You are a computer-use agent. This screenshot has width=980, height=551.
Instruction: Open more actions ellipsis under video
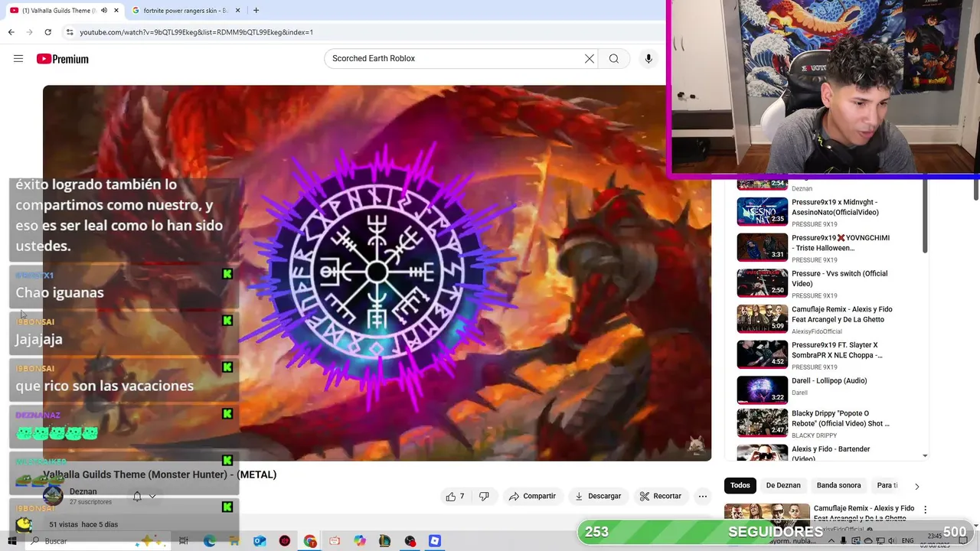point(703,496)
